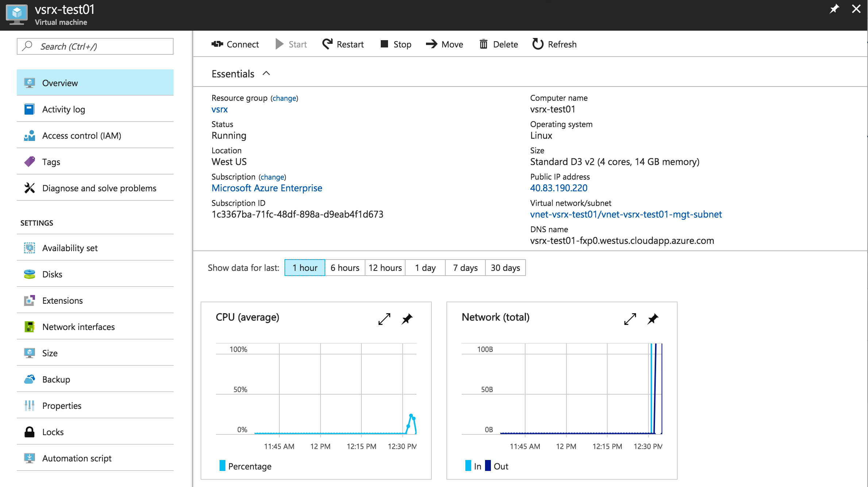The image size is (868, 487).
Task: Click the Delete trash icon
Action: click(483, 44)
